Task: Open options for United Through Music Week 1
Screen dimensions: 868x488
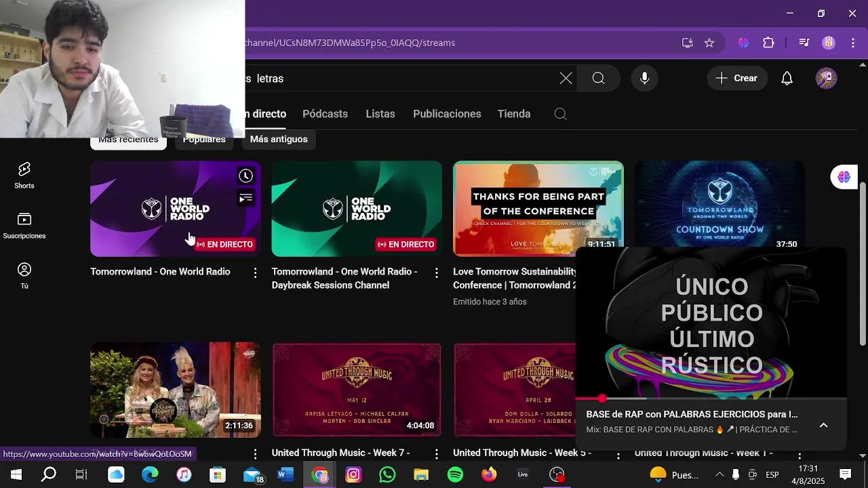Action: (x=800, y=455)
